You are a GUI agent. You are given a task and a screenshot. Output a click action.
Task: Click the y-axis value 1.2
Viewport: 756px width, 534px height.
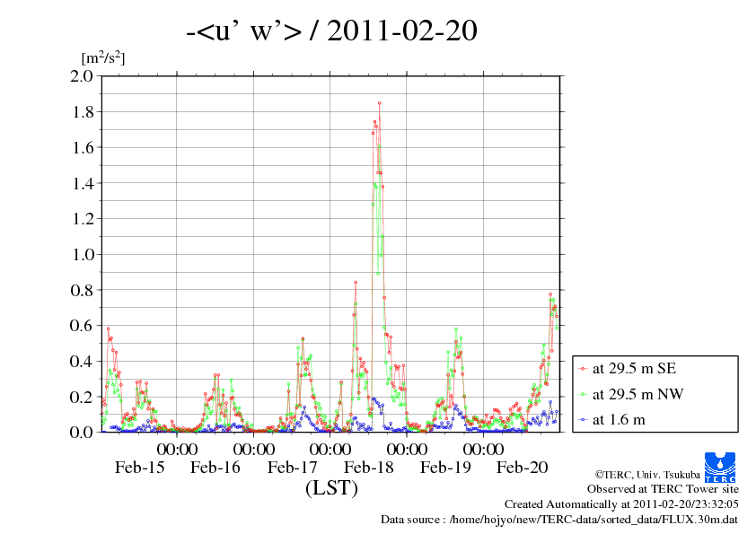click(x=82, y=219)
